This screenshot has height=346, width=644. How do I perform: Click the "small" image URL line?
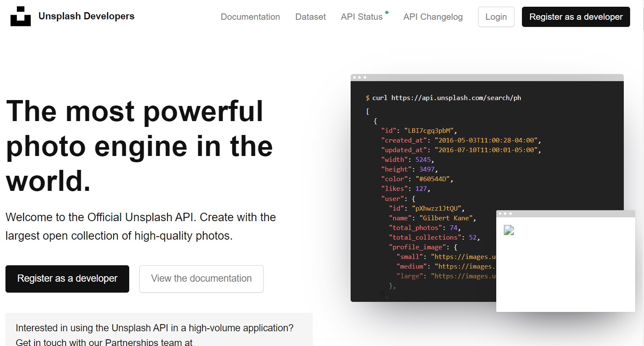click(x=446, y=256)
